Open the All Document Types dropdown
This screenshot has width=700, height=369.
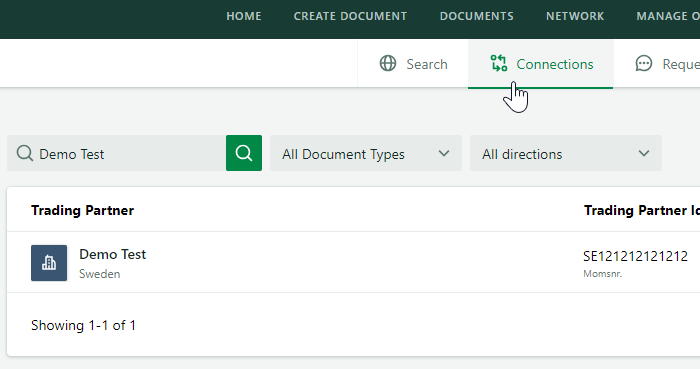click(366, 153)
